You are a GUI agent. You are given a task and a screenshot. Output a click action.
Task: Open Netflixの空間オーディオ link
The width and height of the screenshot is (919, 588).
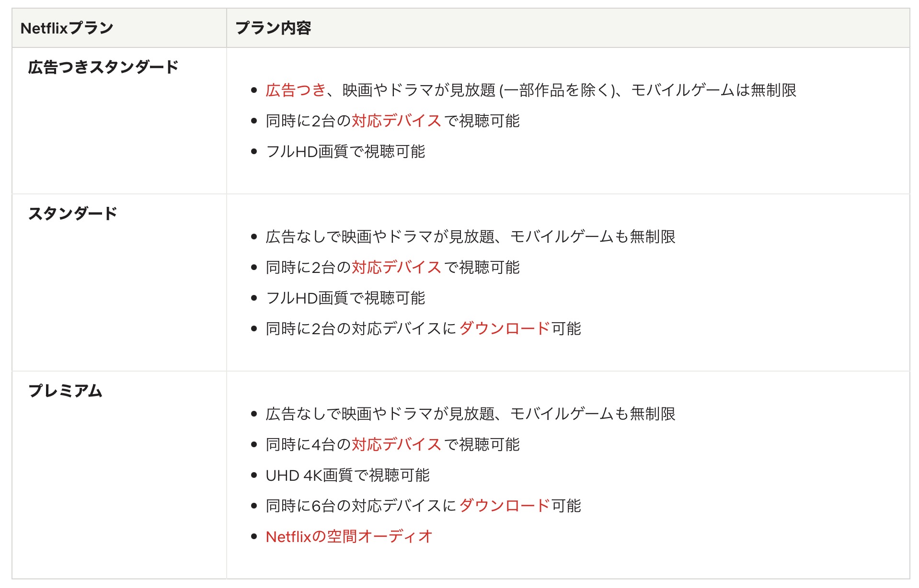349,536
